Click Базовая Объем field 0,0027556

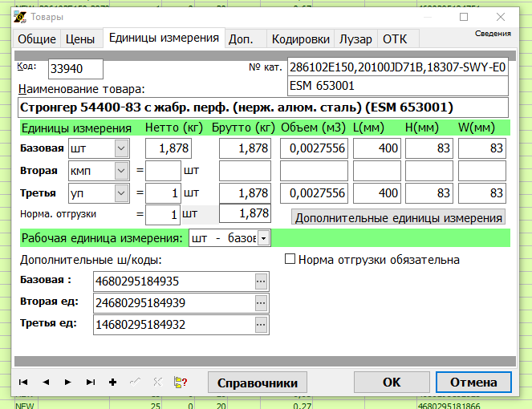tap(314, 148)
